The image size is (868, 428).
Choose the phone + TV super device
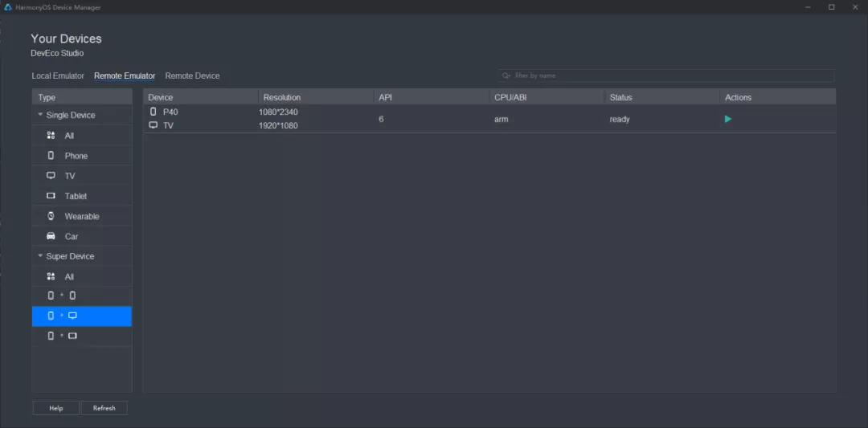coord(82,316)
